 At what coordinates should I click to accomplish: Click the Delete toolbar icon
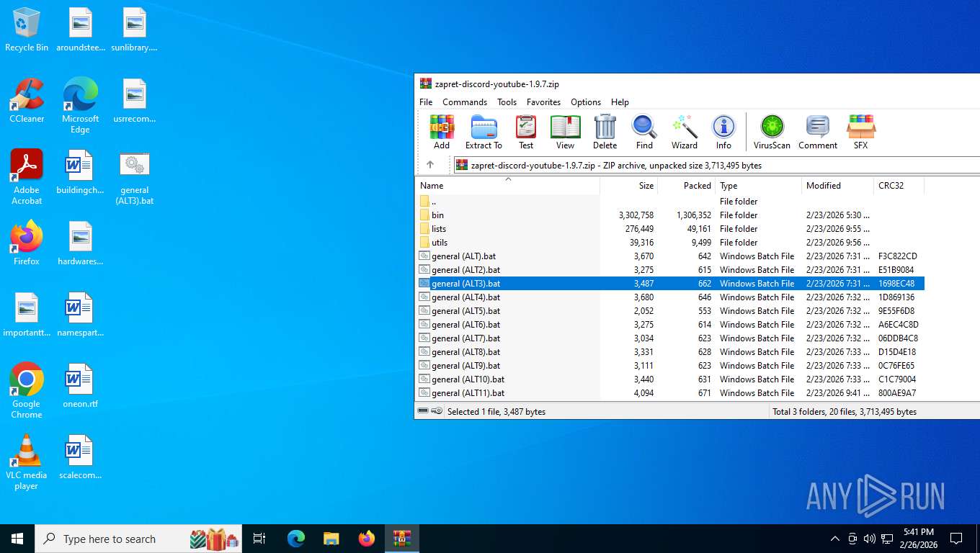(605, 132)
